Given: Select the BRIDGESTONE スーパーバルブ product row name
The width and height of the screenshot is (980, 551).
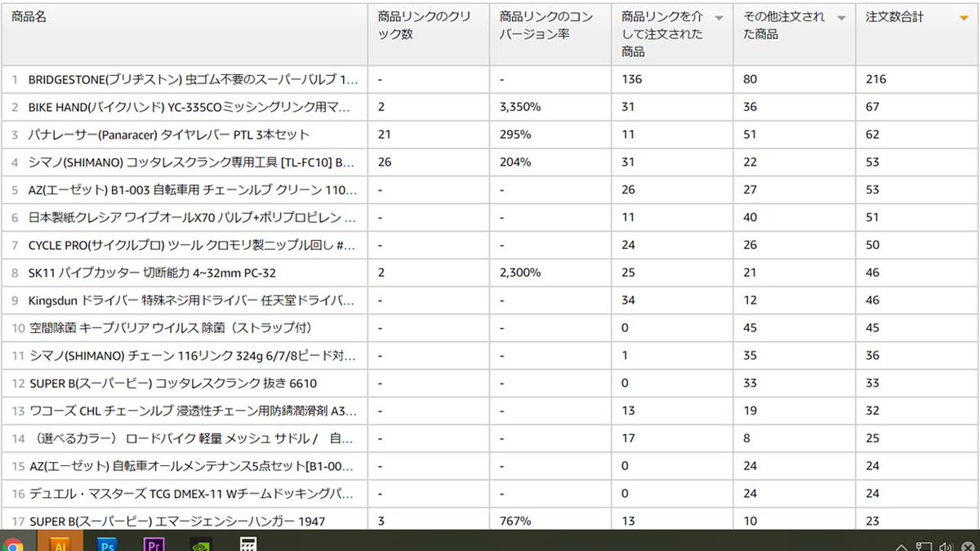Looking at the screenshot, I should 193,79.
